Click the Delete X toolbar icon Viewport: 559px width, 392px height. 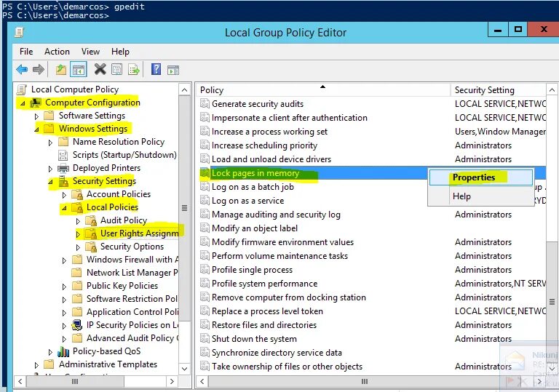pyautogui.click(x=100, y=69)
